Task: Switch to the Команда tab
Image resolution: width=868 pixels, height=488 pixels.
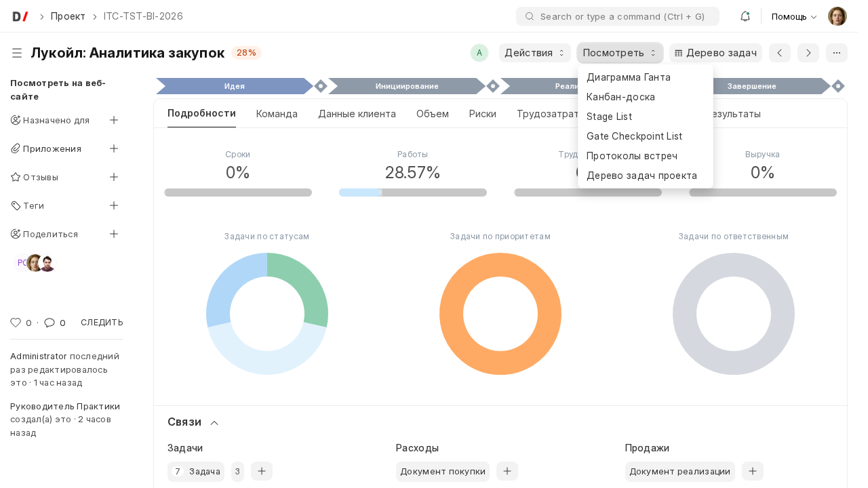Action: [277, 114]
